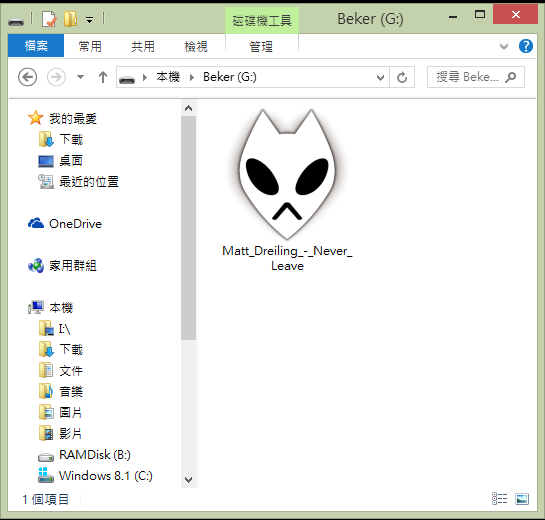The width and height of the screenshot is (545, 520).
Task: Click the navigation pane scroll-up arrow
Action: 188,108
